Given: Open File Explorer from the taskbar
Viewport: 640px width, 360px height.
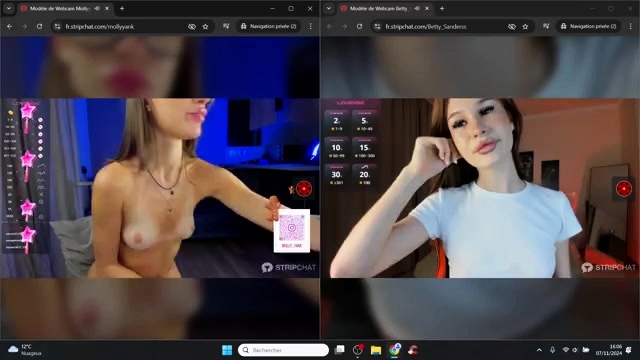Looking at the screenshot, I should (376, 350).
